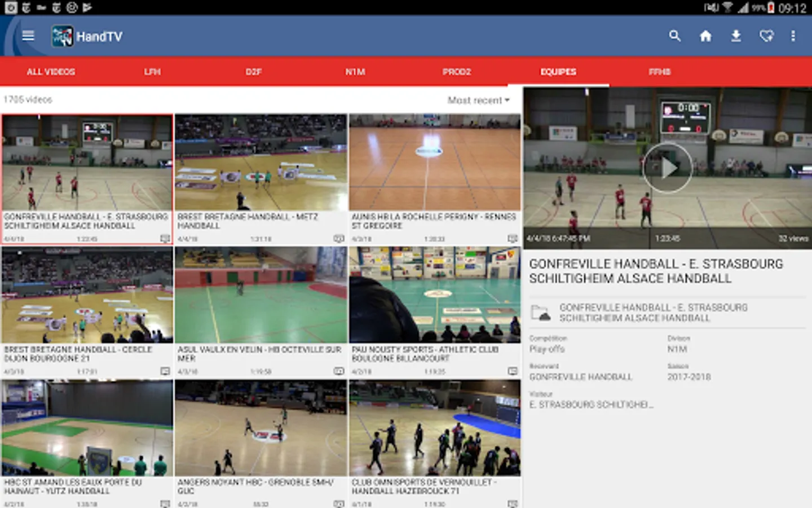The width and height of the screenshot is (812, 508).
Task: Click the HandTV app logo
Action: tap(62, 37)
